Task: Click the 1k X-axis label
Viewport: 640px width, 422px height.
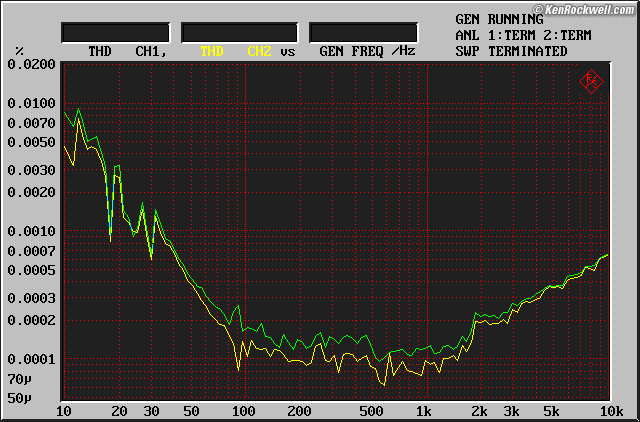Action: tap(424, 411)
